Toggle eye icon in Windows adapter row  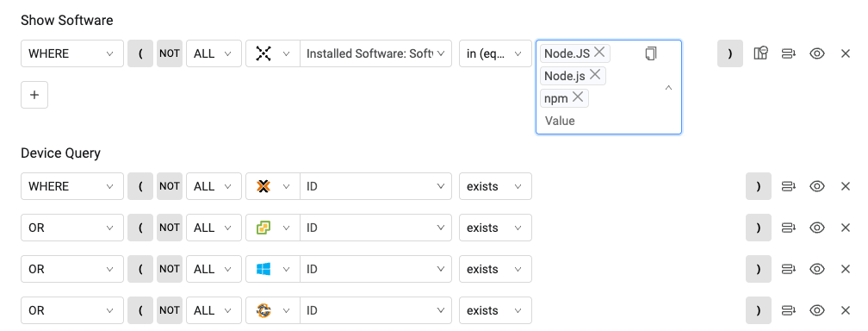[x=817, y=269]
